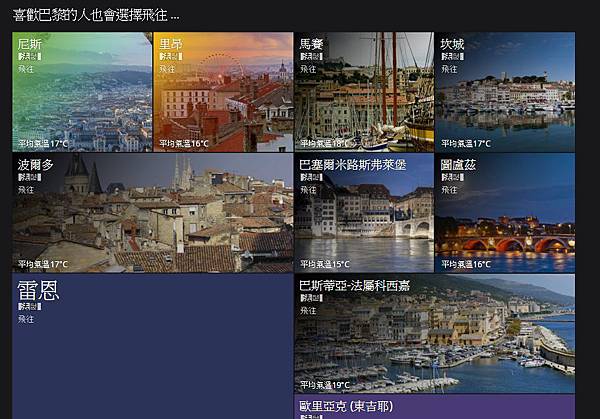Click 飛往 on the 巴斯蒂亞-法屬科西嘉 tile
Screen dimensions: 600x419
[x=308, y=310]
